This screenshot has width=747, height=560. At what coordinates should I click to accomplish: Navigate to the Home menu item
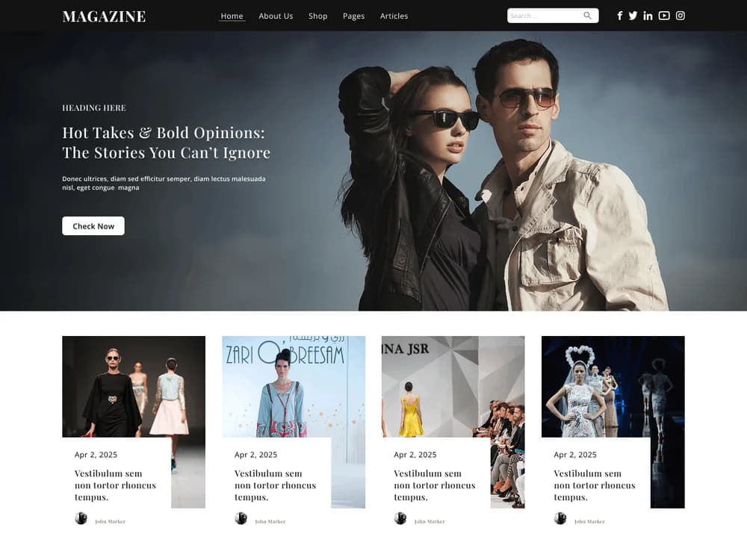pos(232,15)
